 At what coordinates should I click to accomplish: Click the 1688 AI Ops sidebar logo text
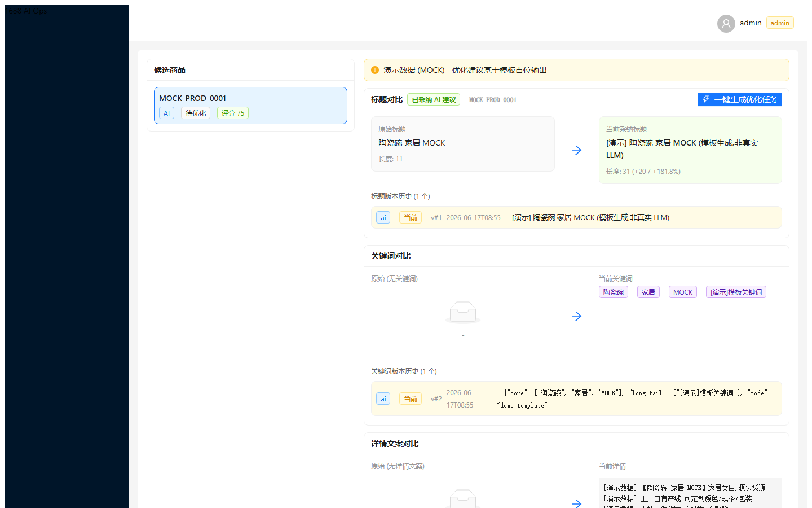click(27, 10)
